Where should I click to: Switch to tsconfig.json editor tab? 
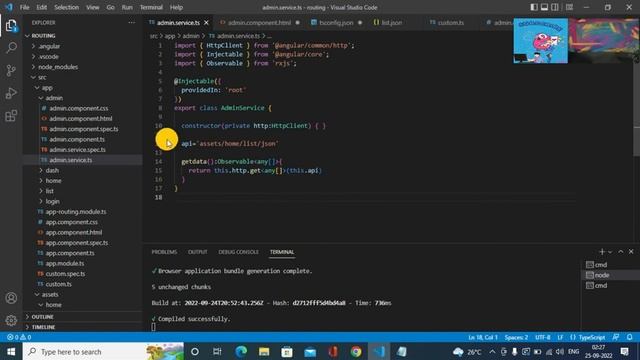tap(336, 23)
